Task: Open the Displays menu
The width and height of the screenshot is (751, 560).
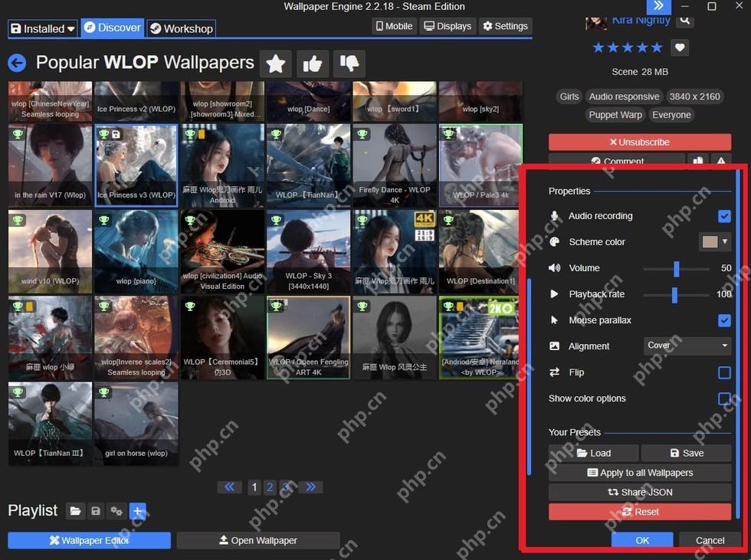Action: pos(448,26)
